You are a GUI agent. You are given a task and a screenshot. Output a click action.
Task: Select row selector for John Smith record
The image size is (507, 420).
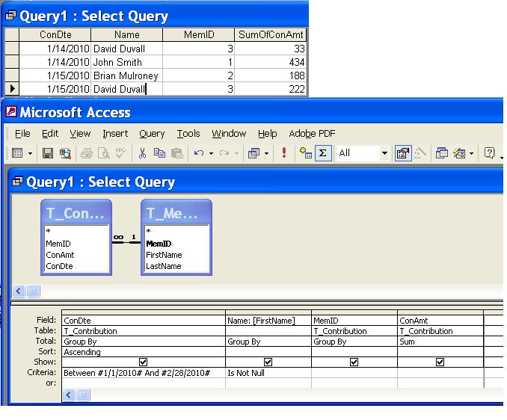(x=12, y=62)
